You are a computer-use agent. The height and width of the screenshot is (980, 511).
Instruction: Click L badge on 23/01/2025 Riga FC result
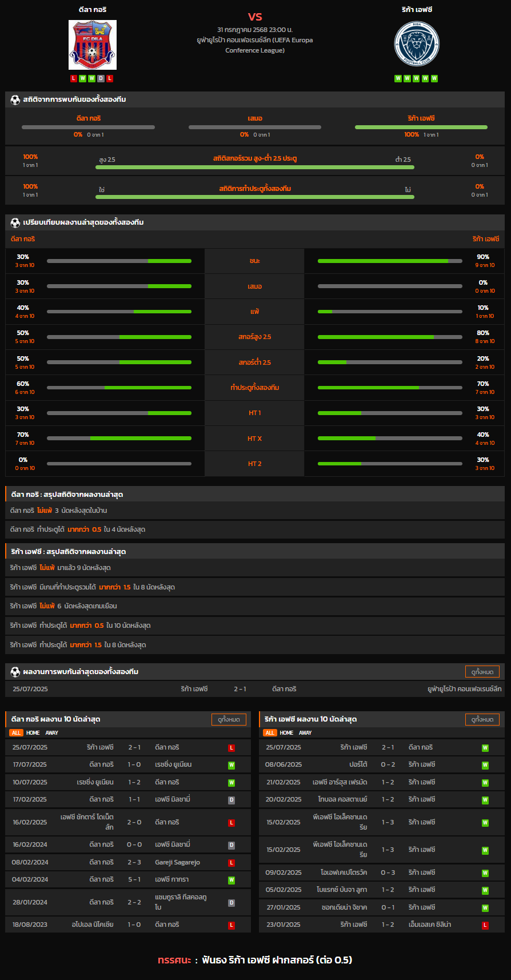click(x=485, y=925)
